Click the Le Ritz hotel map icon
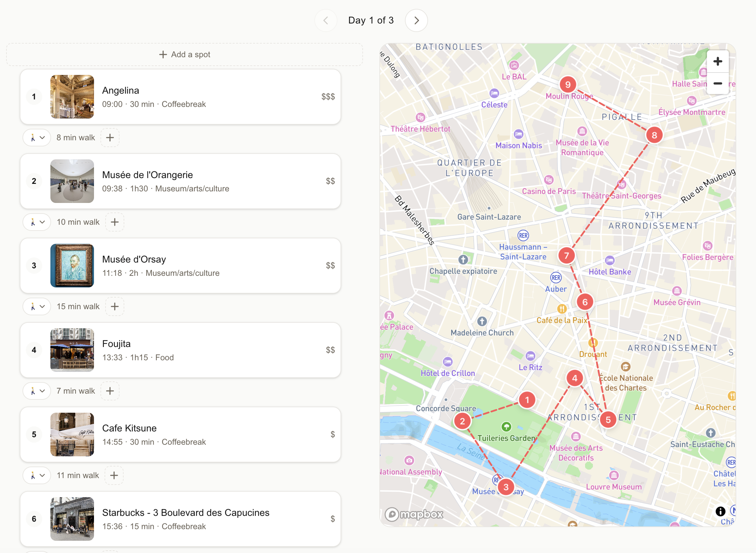The image size is (756, 553). coord(531,356)
